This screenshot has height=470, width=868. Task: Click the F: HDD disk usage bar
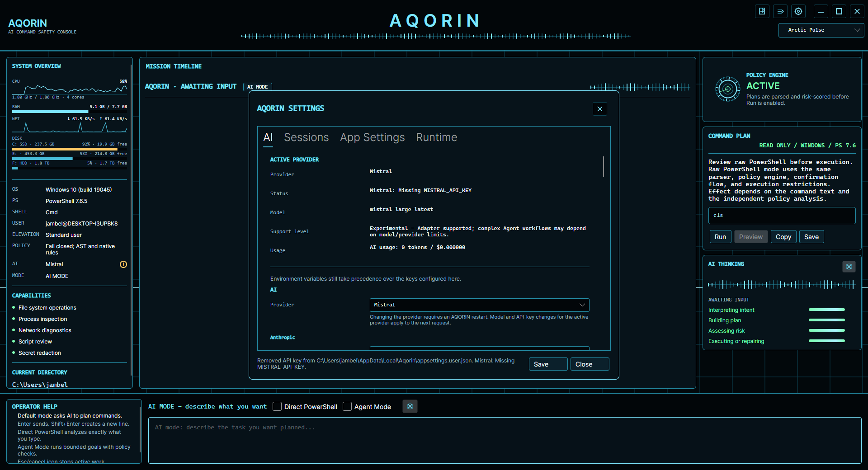(70, 168)
